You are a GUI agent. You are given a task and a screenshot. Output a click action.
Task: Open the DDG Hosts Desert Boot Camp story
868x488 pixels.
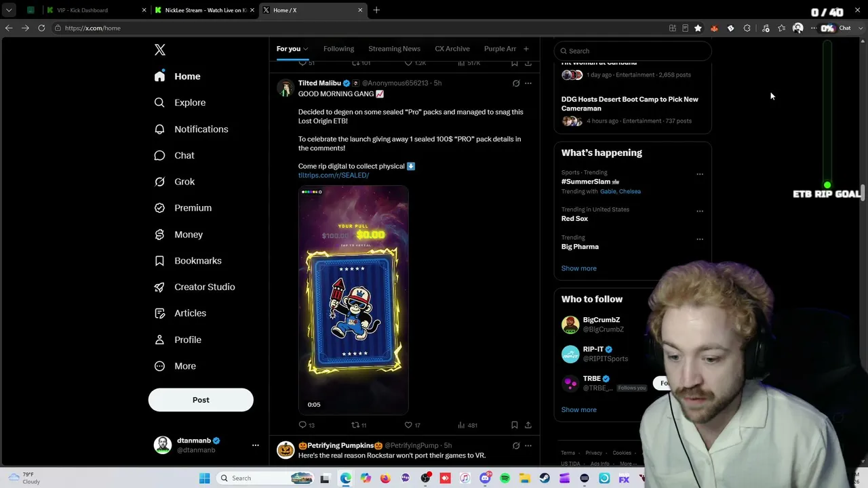(630, 104)
